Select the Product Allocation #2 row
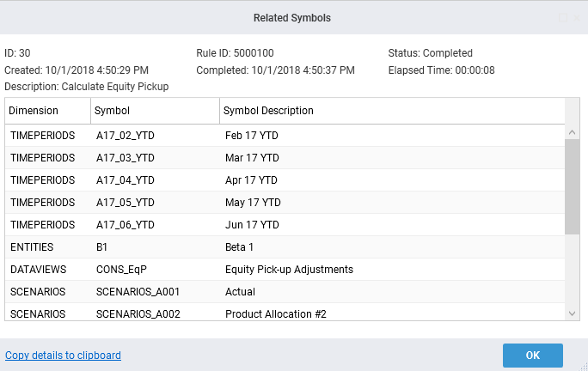This screenshot has height=371, width=588. (275, 314)
